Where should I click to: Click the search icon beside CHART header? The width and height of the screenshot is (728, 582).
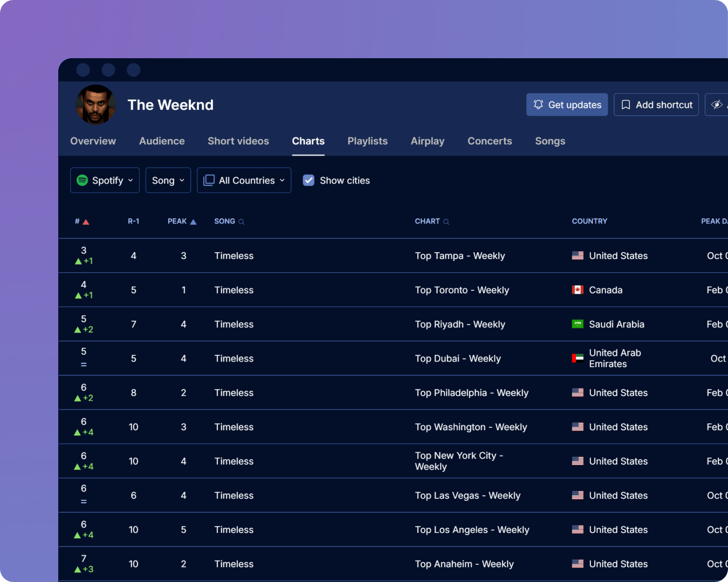click(x=446, y=221)
